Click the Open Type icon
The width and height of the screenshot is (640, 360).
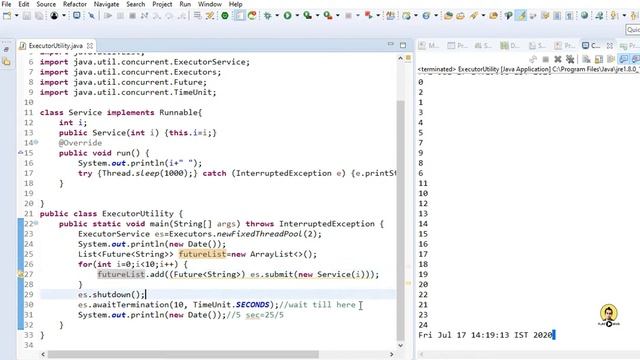pyautogui.click(x=448, y=16)
